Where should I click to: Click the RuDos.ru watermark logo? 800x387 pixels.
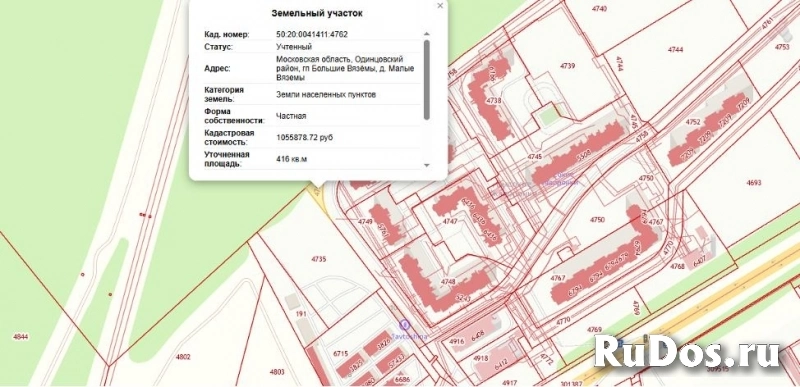pos(687,351)
